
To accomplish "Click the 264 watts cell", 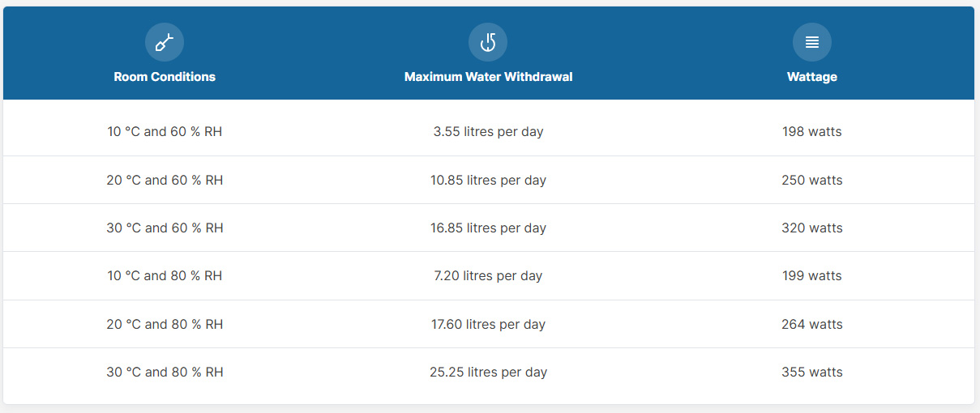I will [x=812, y=324].
